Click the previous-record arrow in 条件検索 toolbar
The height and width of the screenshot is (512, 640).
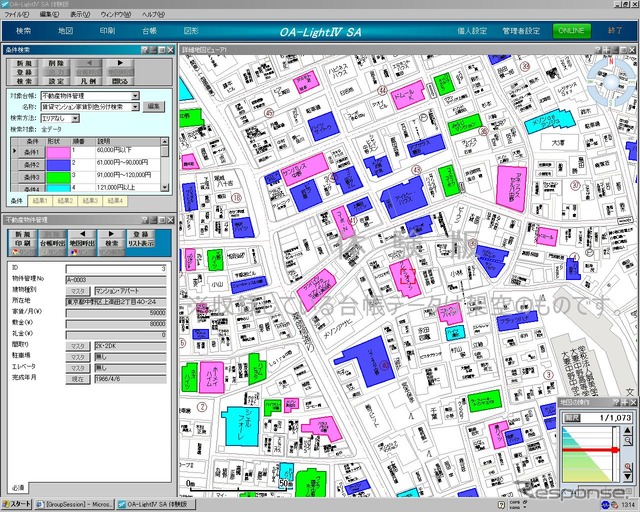(89, 63)
